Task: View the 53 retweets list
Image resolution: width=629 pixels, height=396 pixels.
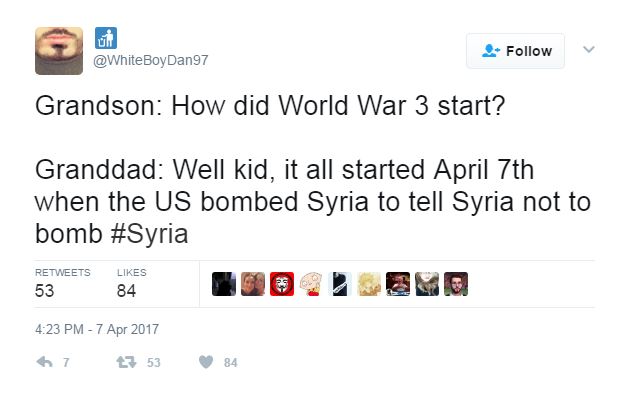Action: (x=63, y=284)
